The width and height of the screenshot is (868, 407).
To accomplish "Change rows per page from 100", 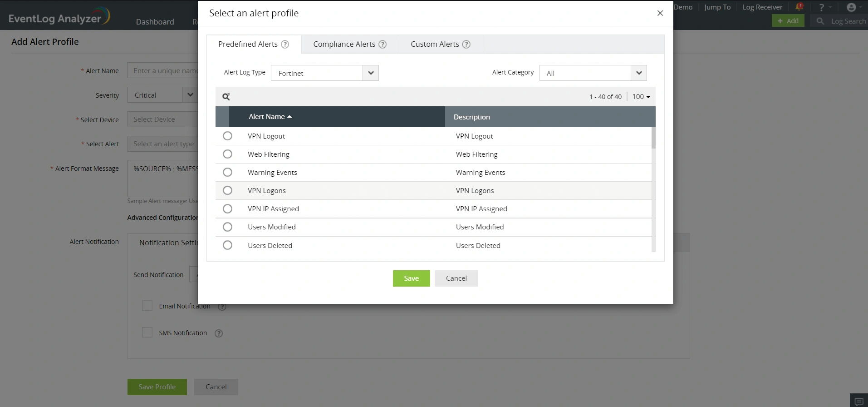I will pos(641,97).
